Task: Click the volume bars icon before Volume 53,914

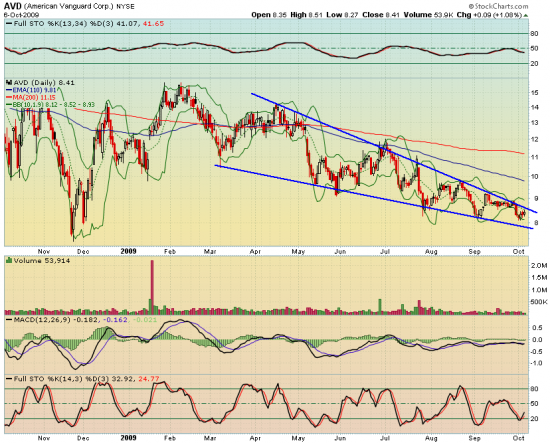Action: 9,261
